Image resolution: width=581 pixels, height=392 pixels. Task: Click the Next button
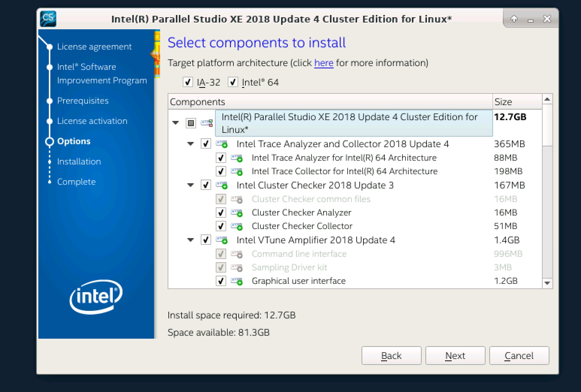455,356
